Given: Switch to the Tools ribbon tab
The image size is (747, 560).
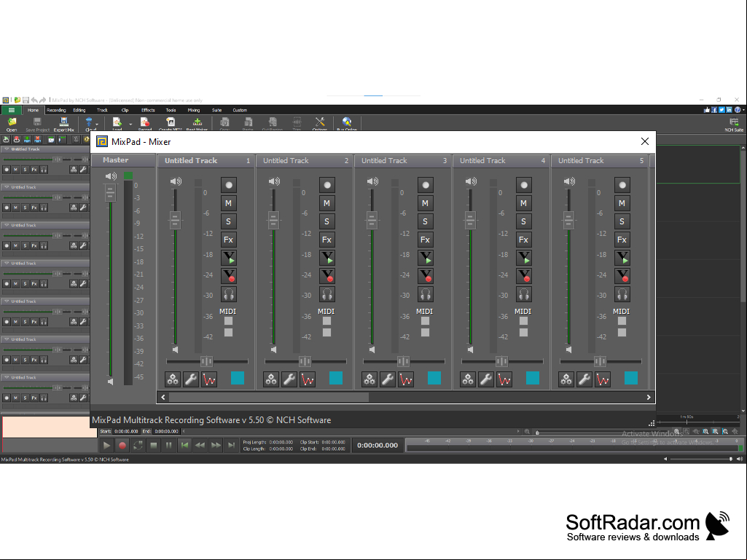Looking at the screenshot, I should pyautogui.click(x=171, y=110).
